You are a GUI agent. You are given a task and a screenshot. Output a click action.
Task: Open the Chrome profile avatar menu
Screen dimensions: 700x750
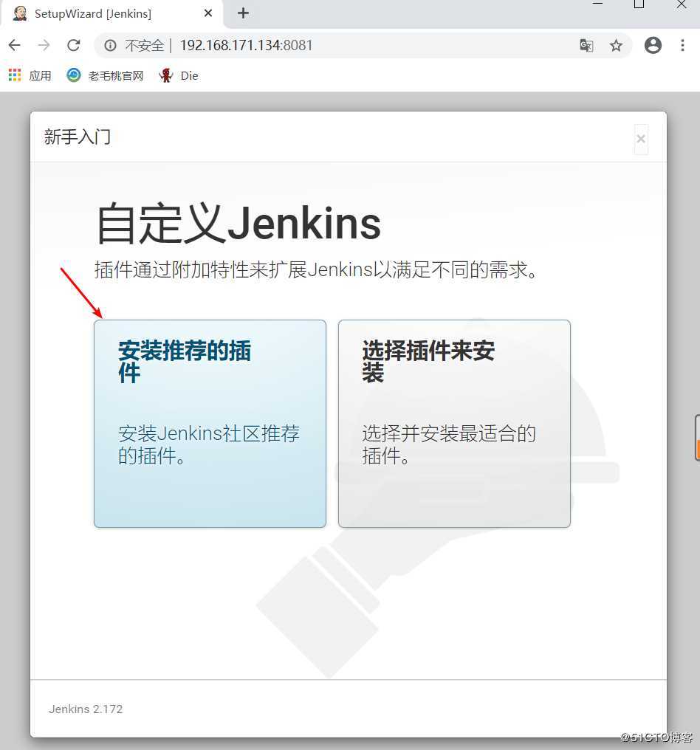tap(653, 46)
